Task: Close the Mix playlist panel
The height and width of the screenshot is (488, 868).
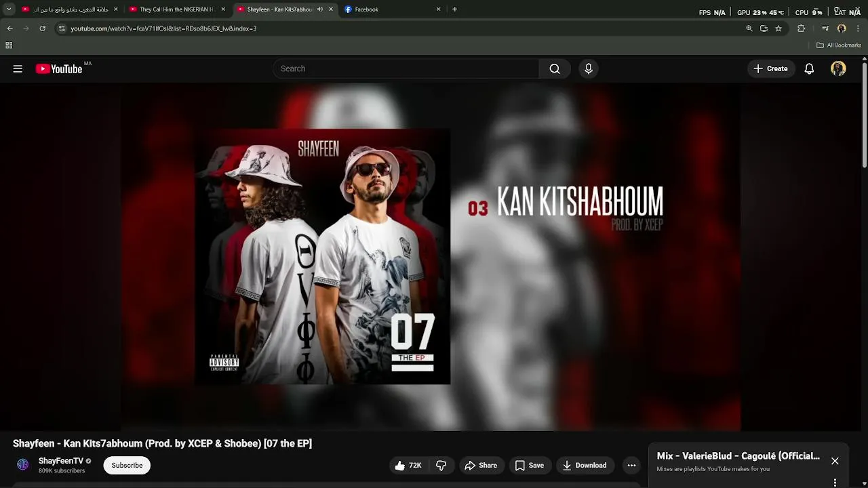Action: (x=835, y=461)
